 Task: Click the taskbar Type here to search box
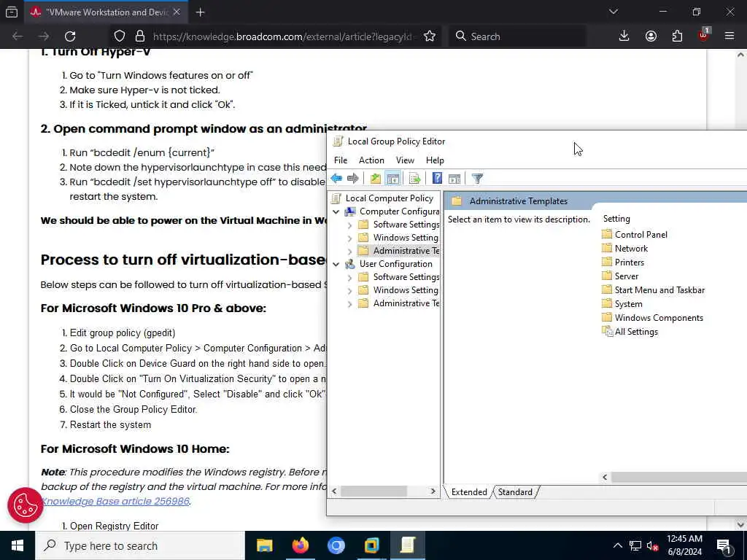point(140,545)
